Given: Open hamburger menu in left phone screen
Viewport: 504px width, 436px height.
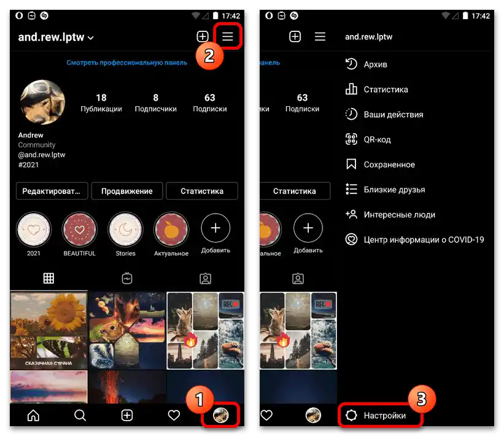Looking at the screenshot, I should click(x=227, y=36).
